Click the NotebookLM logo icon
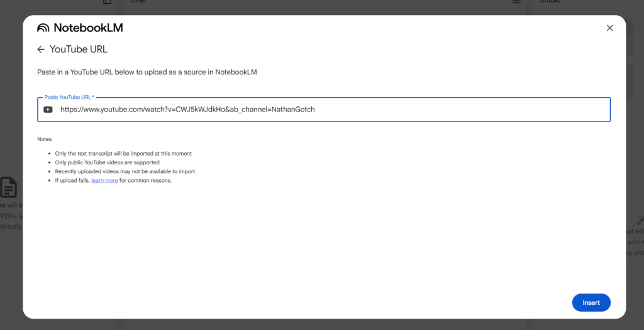644x330 pixels. coord(43,28)
